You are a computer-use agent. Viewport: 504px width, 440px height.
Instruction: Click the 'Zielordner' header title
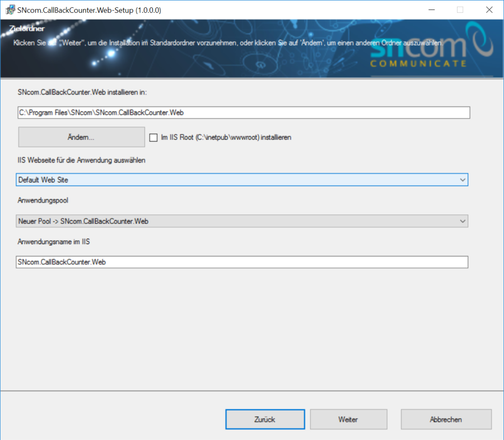coord(27,29)
